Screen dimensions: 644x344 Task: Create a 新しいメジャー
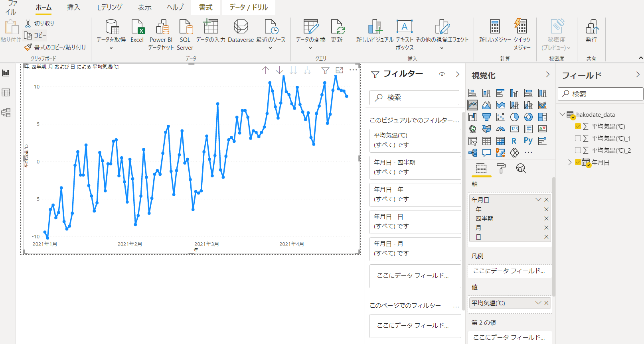pos(495,31)
